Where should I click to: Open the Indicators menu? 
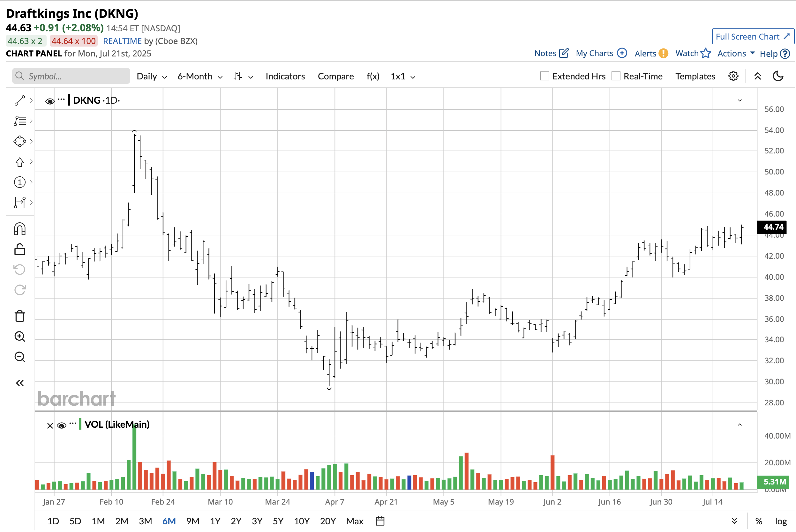tap(285, 76)
